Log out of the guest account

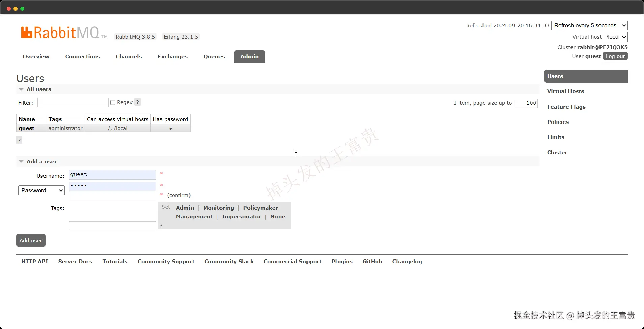[615, 56]
